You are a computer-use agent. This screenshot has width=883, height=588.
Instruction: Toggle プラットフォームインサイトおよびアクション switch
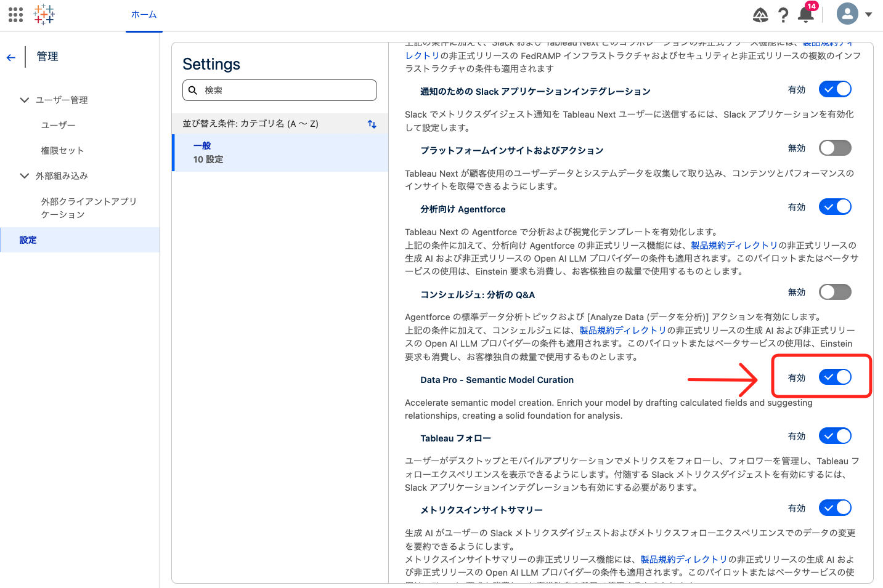(835, 148)
